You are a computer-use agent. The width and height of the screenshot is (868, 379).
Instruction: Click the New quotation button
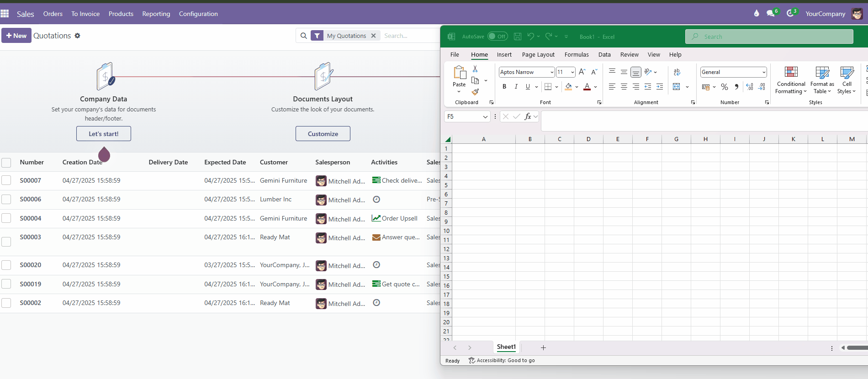click(x=16, y=36)
